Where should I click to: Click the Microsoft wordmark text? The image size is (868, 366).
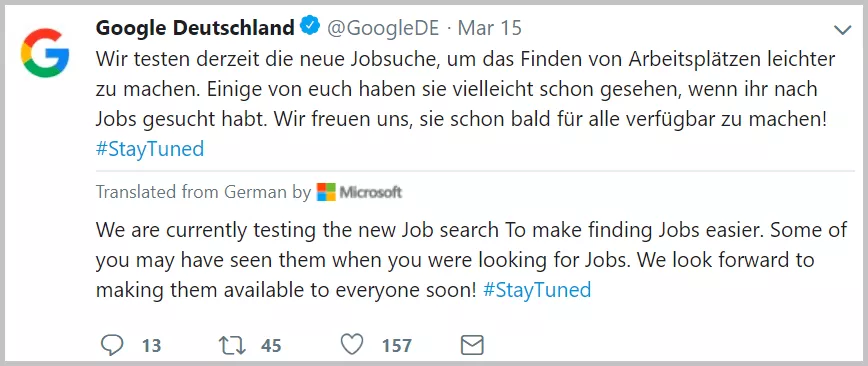[370, 192]
